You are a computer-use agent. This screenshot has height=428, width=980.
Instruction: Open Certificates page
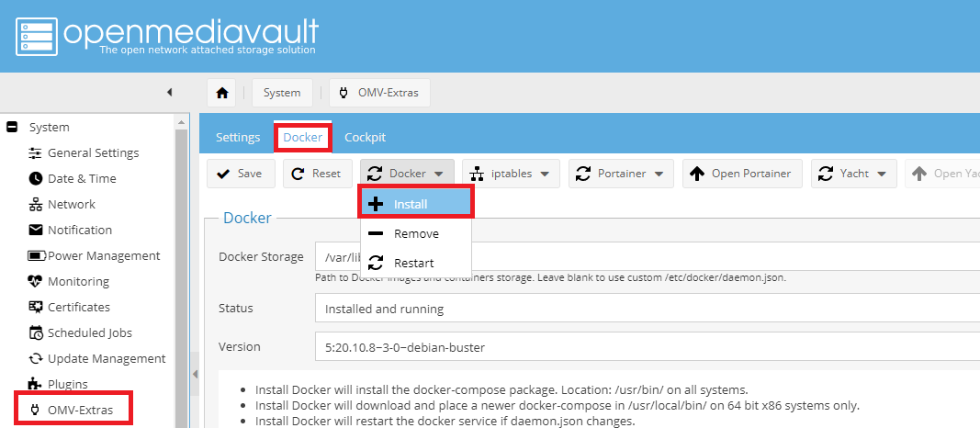[x=70, y=307]
